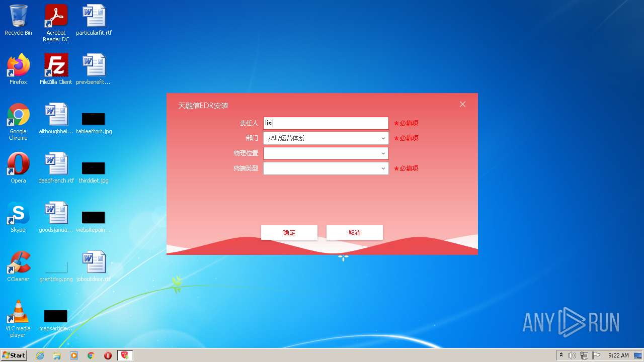
Task: Open the volume control in the tray
Action: tap(572, 355)
